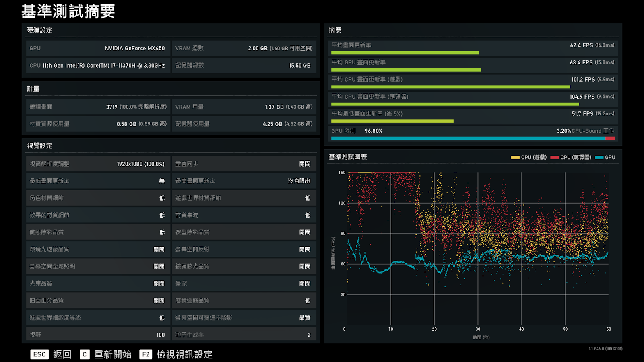Click the 材質串流 row's 低 value
Viewport: 644px width, 362px height.
click(x=308, y=215)
